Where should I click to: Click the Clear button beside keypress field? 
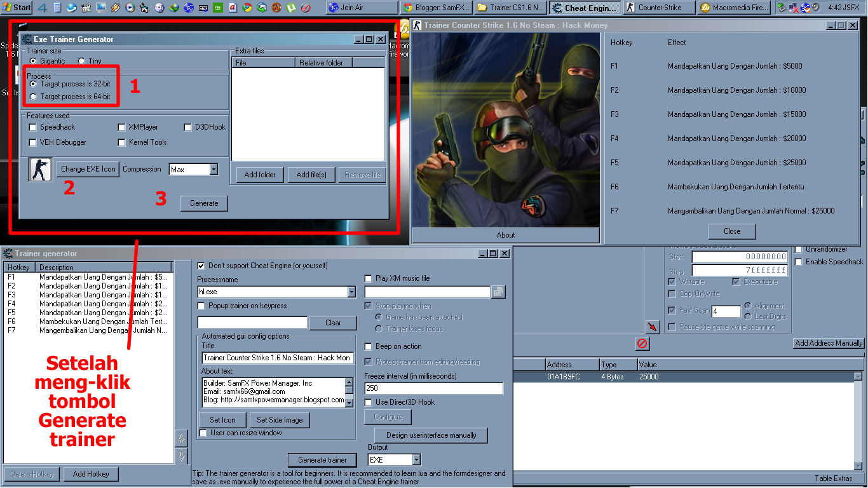point(333,323)
